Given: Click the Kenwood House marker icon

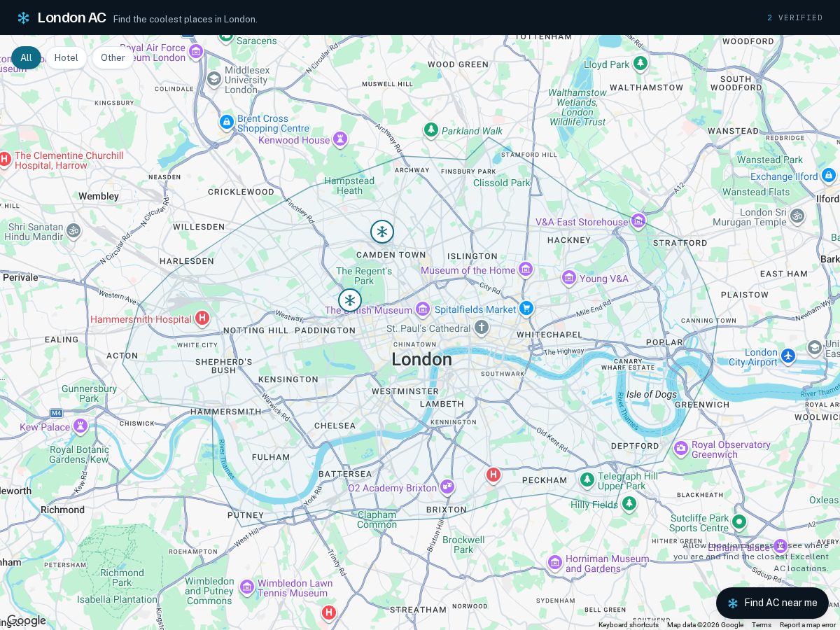Looking at the screenshot, I should pos(340,139).
